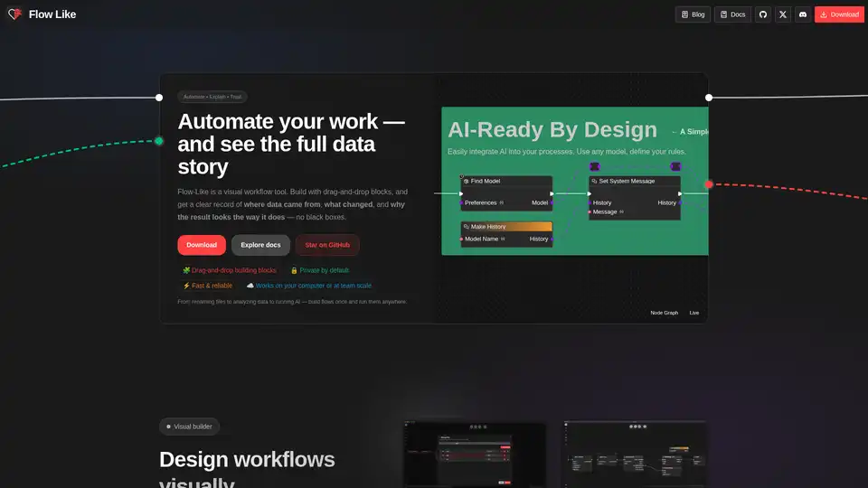Viewport: 868px width, 488px height.
Task: Click the lock icon beside Private by default
Action: click(294, 270)
